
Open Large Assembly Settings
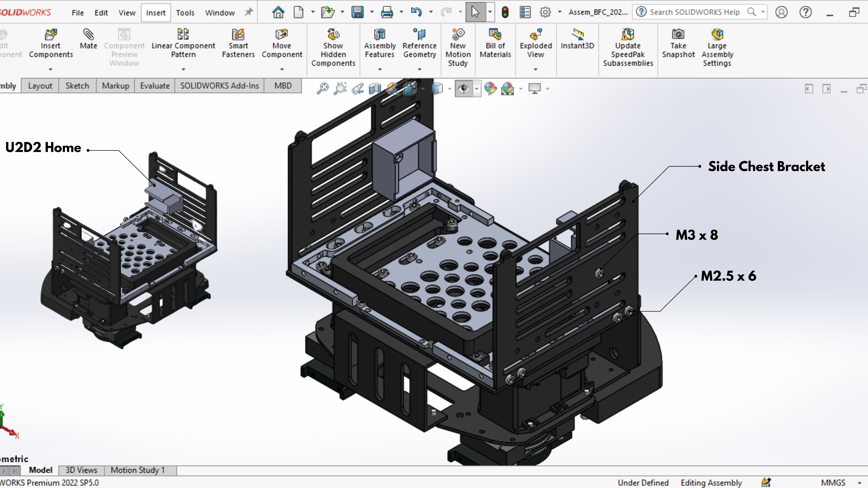(717, 48)
